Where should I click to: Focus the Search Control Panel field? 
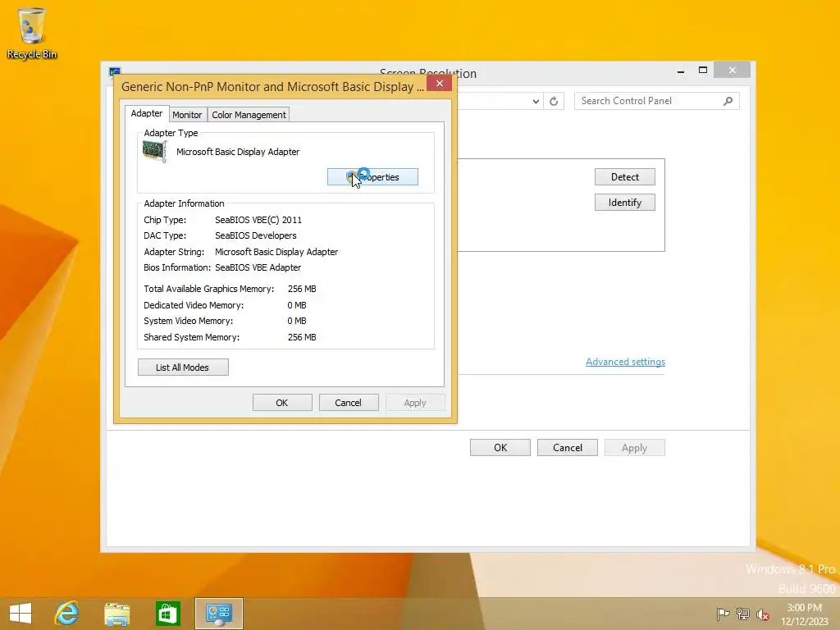(x=656, y=101)
